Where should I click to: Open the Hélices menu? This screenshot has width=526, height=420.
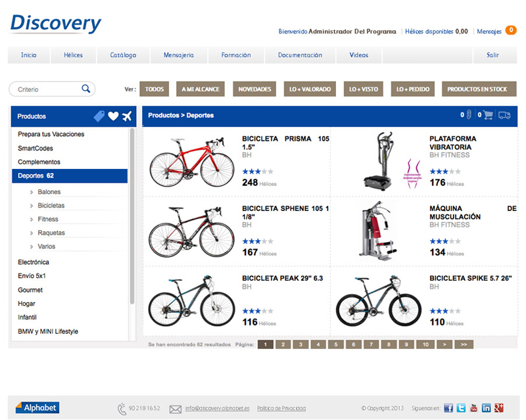[x=73, y=55]
